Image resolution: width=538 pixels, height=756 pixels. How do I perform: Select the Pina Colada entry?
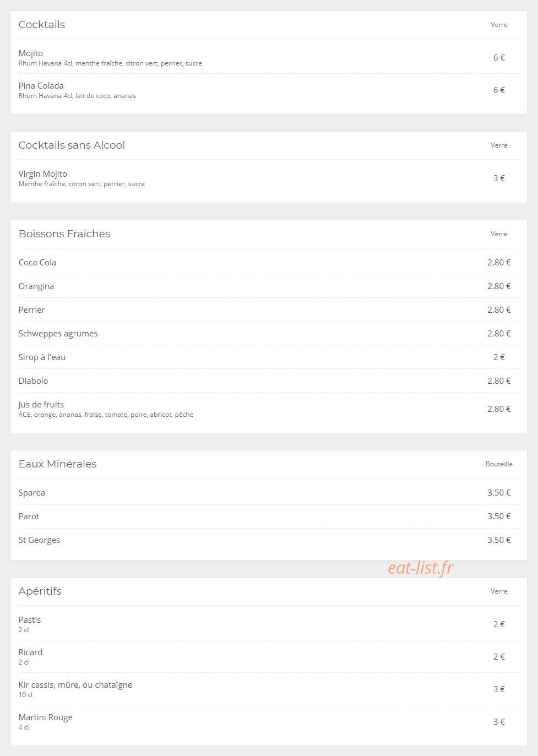point(269,90)
